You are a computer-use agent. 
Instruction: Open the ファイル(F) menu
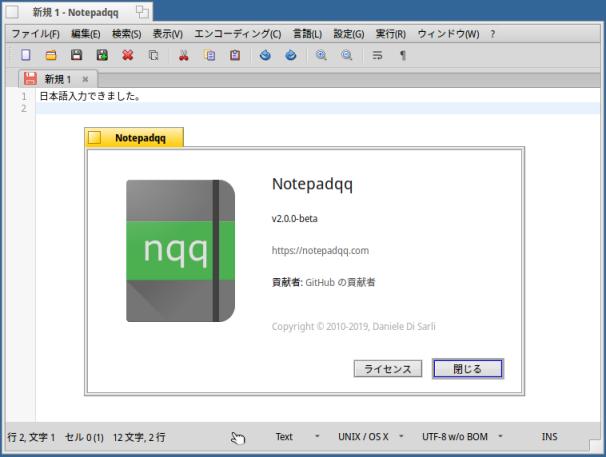[36, 34]
